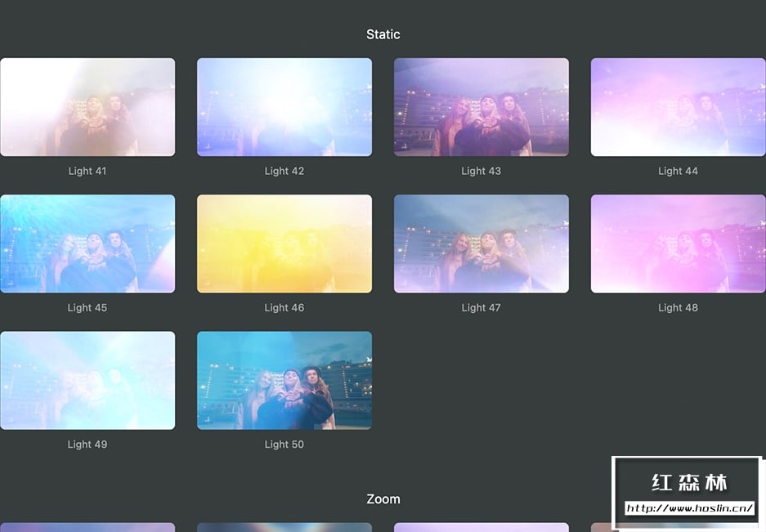Select the third Zoom section thumbnail
Screen dimensions: 766x532
point(482,528)
